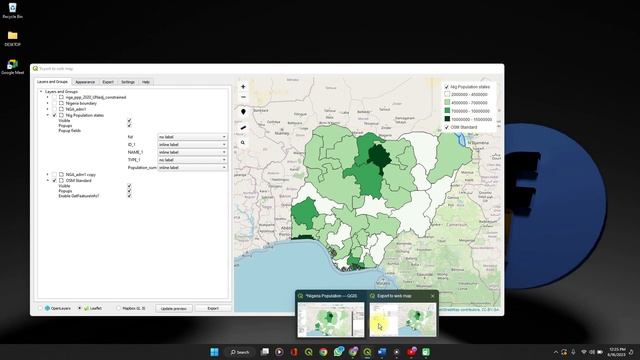Collapse the Nig Population states node
The width and height of the screenshot is (640, 360).
click(47, 116)
